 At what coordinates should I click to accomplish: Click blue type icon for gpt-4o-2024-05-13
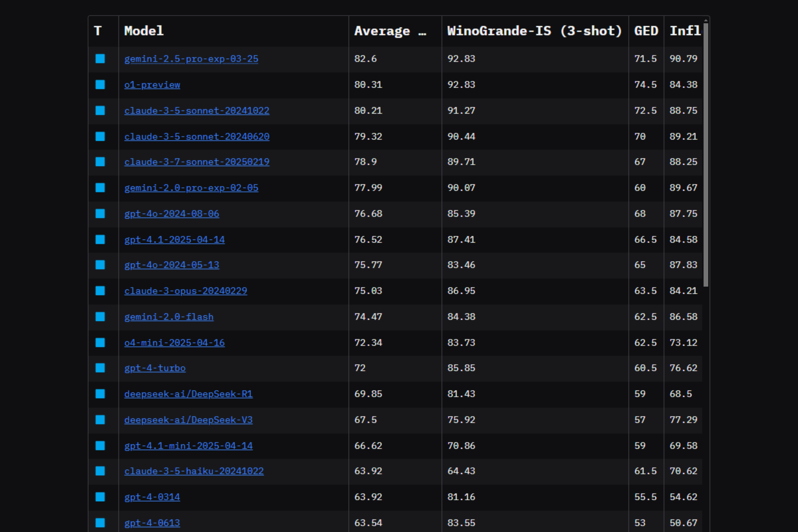pos(100,265)
